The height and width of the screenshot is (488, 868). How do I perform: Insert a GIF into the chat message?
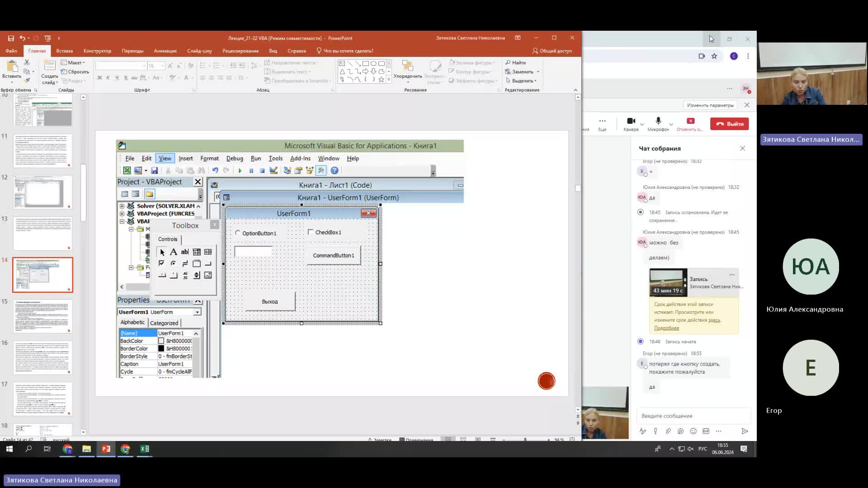pos(706,431)
